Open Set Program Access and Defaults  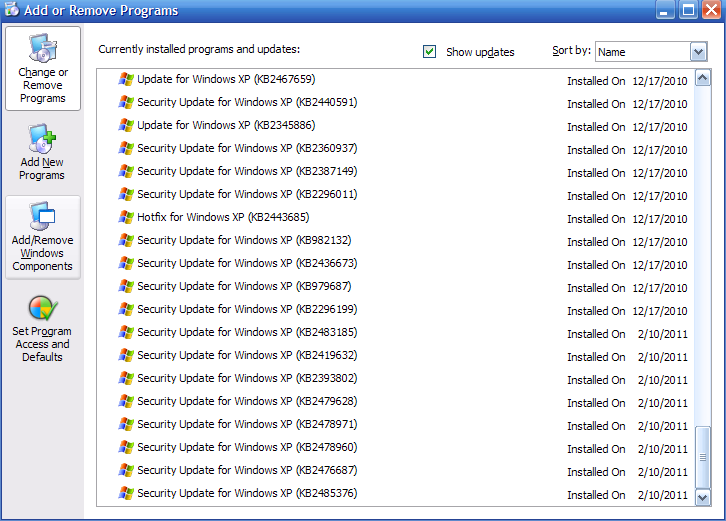coord(43,329)
